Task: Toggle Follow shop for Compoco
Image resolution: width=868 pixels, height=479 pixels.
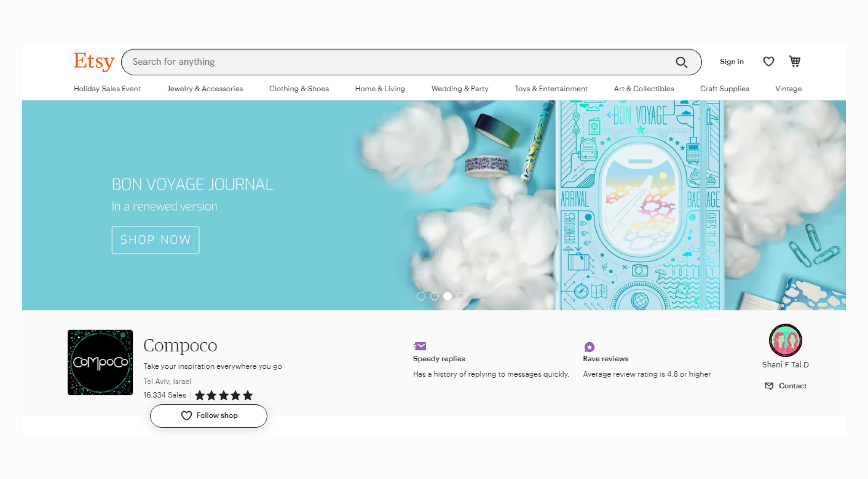Action: point(208,416)
